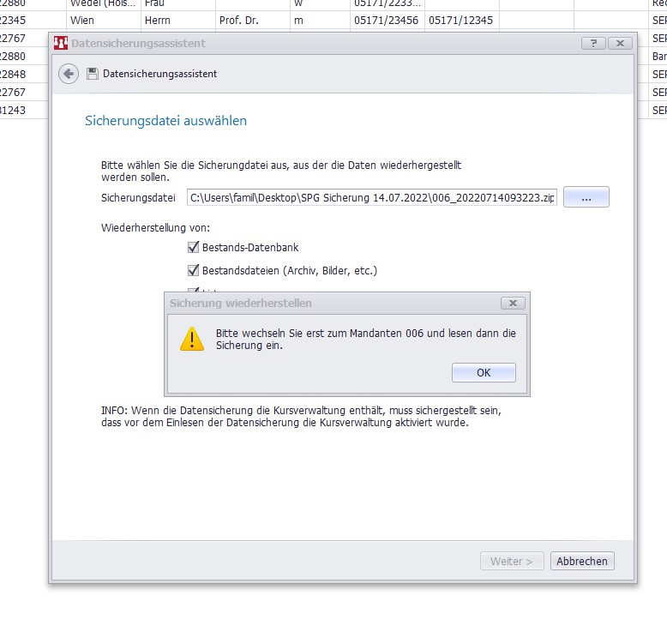Click the Abbrechen button
The height and width of the screenshot is (644, 667).
click(582, 561)
